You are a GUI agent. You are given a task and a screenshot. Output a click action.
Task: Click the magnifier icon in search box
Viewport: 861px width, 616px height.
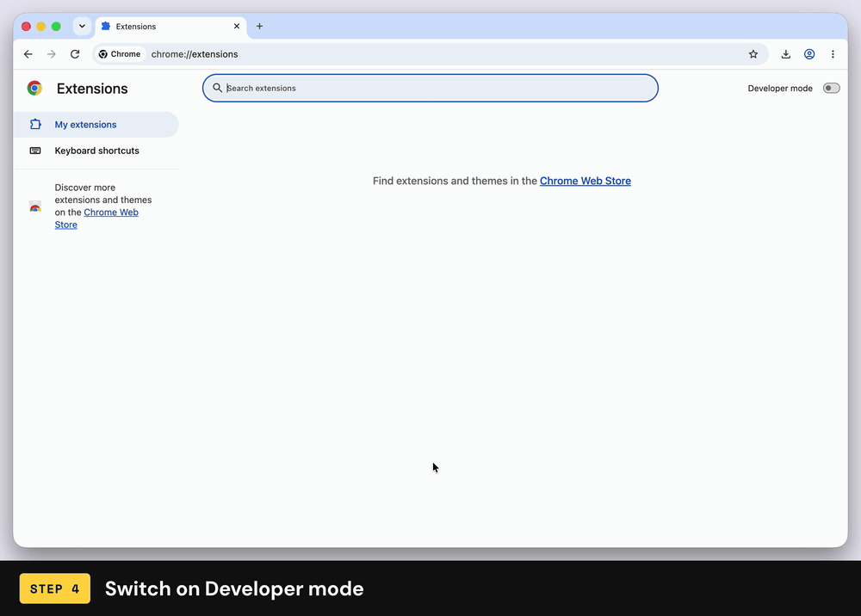click(218, 88)
